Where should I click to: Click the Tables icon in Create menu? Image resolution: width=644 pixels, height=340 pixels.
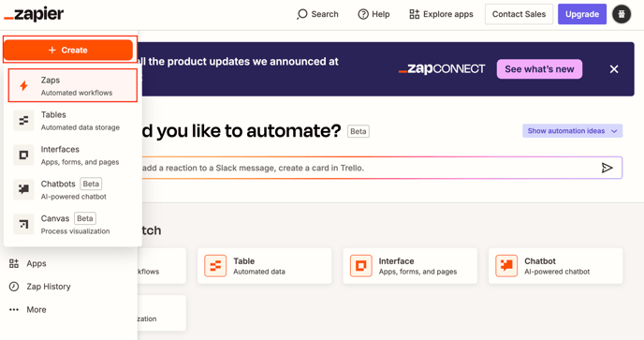click(23, 121)
